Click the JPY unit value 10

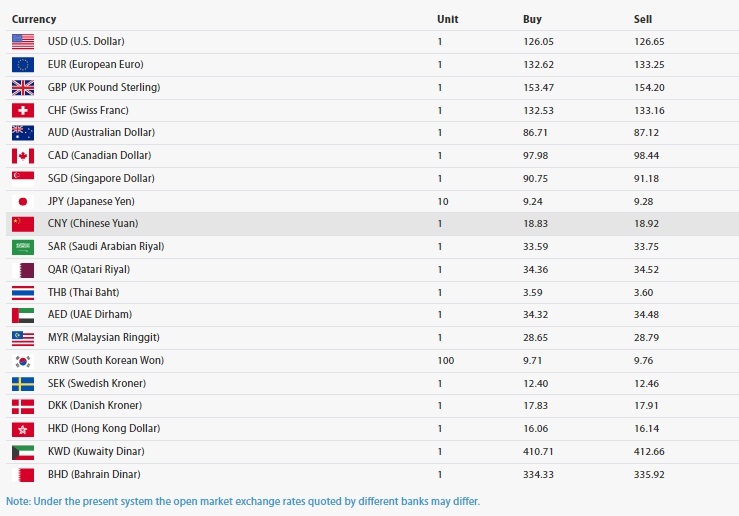[443, 202]
